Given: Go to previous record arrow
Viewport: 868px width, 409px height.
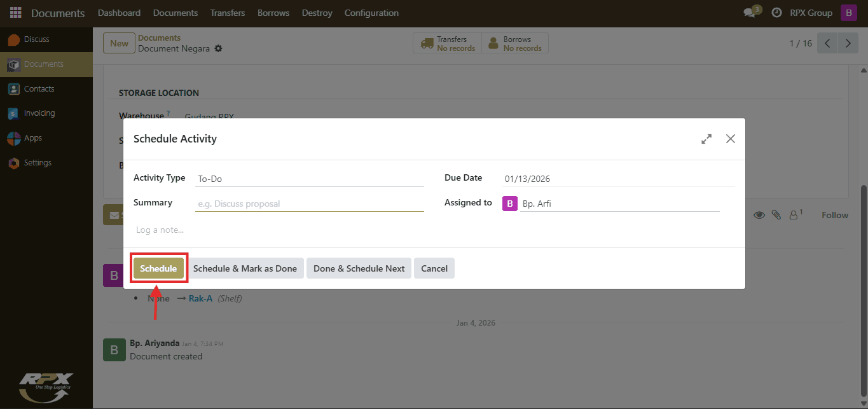Looking at the screenshot, I should [827, 43].
